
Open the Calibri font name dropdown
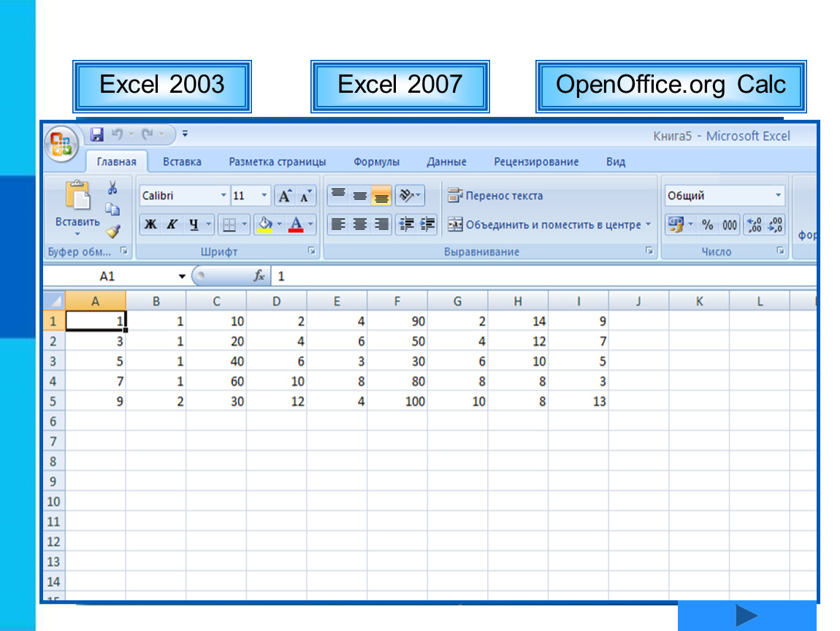coord(224,196)
